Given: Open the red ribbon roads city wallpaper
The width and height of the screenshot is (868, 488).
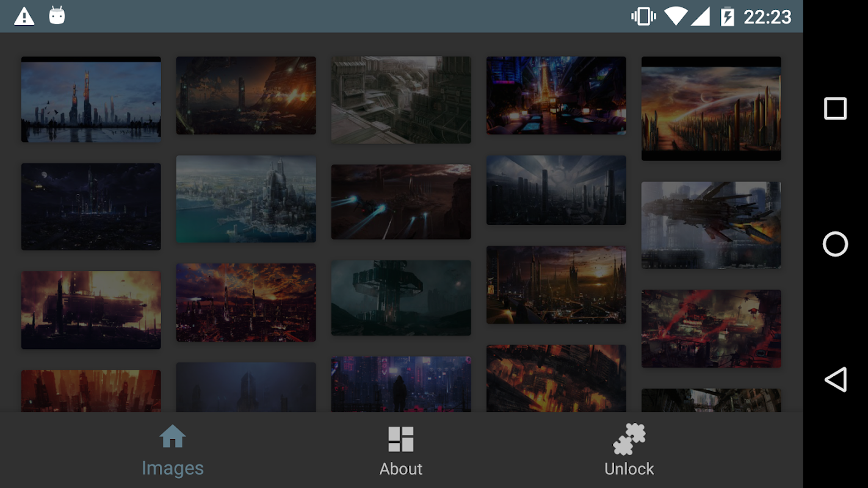Looking at the screenshot, I should pyautogui.click(x=711, y=329).
